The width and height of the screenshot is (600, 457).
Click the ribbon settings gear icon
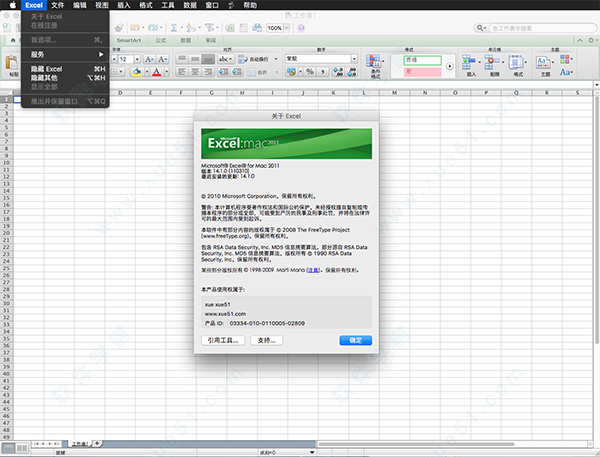(592, 40)
